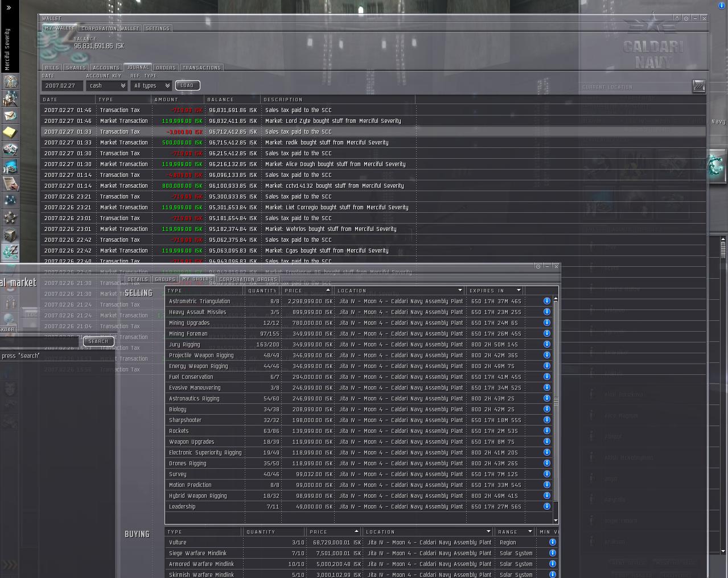
Task: Show info for Biology sell order
Action: pos(546,409)
